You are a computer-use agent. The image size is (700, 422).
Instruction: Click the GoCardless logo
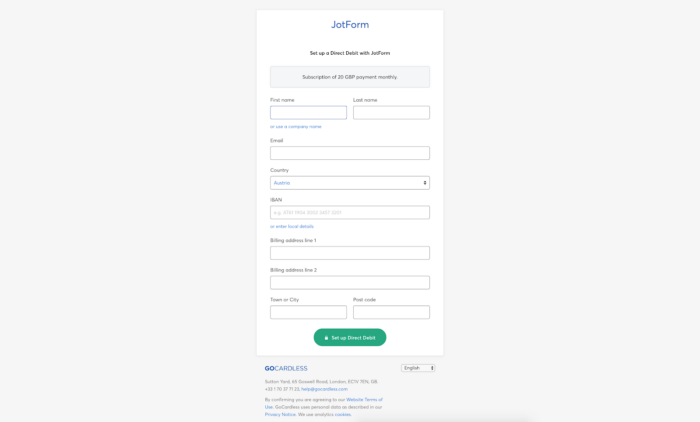click(x=286, y=368)
